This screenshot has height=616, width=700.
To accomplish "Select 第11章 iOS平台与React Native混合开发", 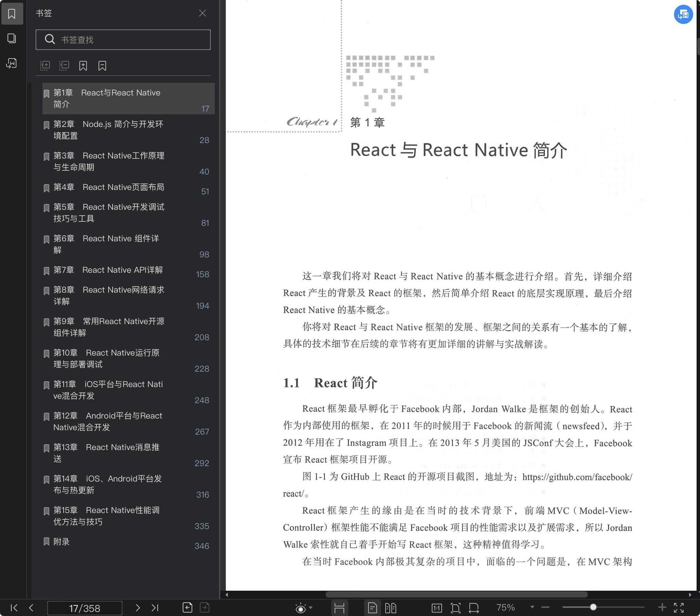I will click(x=128, y=390).
